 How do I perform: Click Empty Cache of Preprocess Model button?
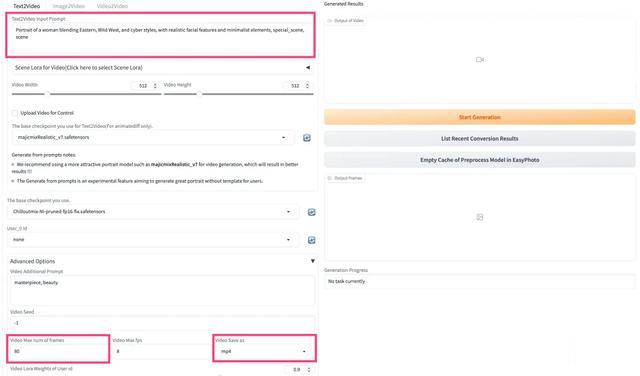pyautogui.click(x=480, y=160)
